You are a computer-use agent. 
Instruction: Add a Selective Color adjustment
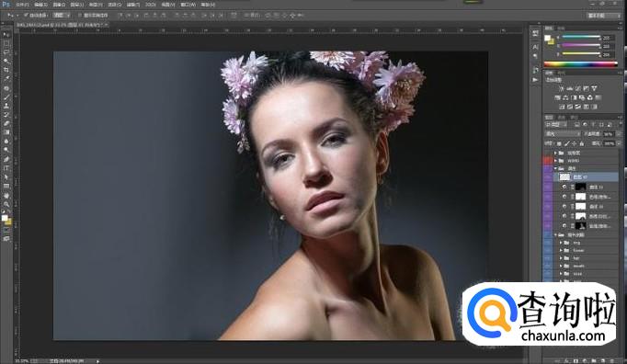click(587, 107)
